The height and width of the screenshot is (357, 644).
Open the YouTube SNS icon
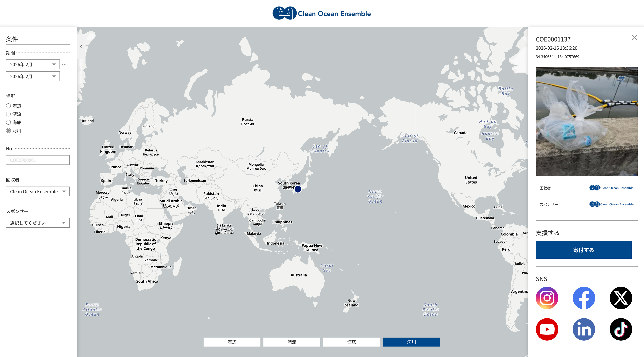[x=547, y=329]
